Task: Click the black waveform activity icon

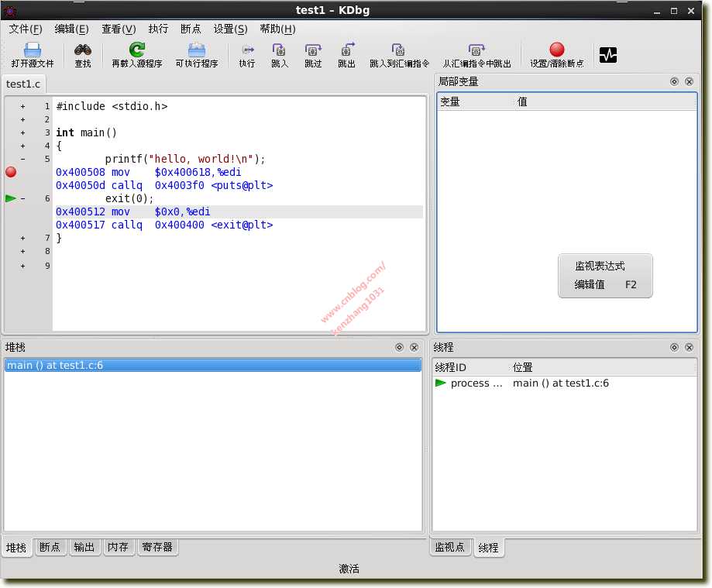Action: pyautogui.click(x=608, y=55)
